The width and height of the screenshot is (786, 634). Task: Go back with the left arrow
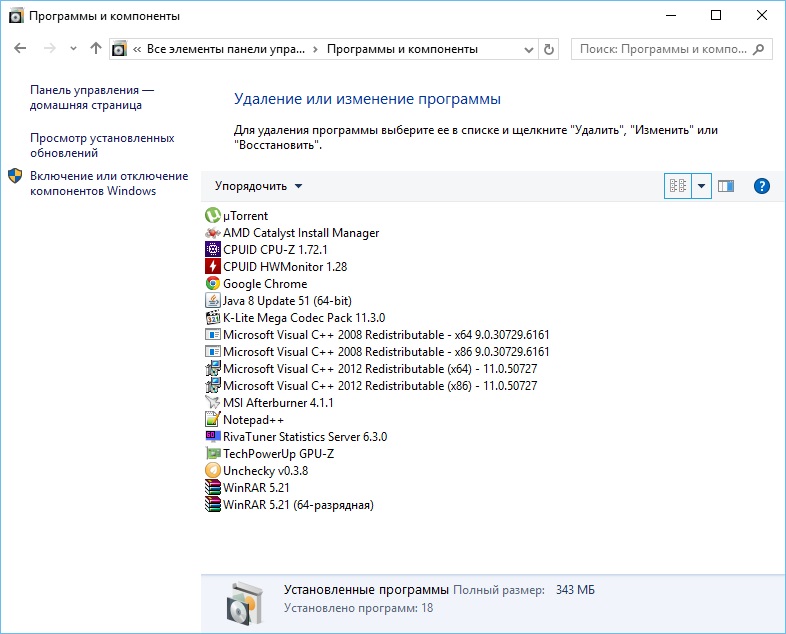pos(20,49)
